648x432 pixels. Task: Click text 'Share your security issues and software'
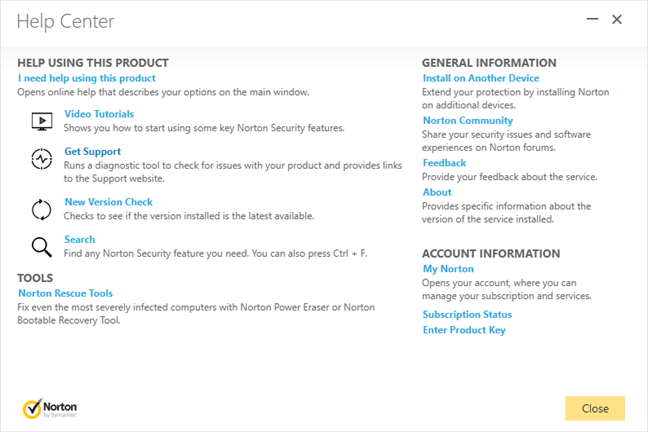tap(506, 134)
